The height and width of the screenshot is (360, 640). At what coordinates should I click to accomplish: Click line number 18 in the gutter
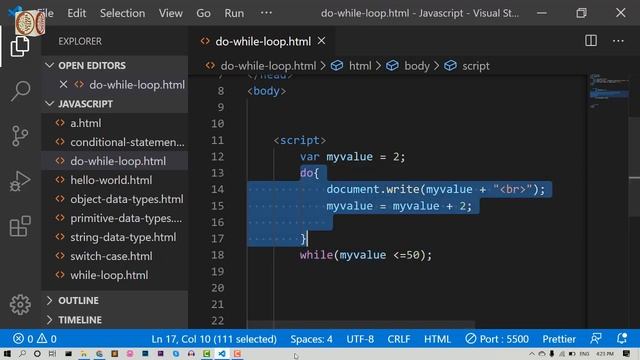217,255
